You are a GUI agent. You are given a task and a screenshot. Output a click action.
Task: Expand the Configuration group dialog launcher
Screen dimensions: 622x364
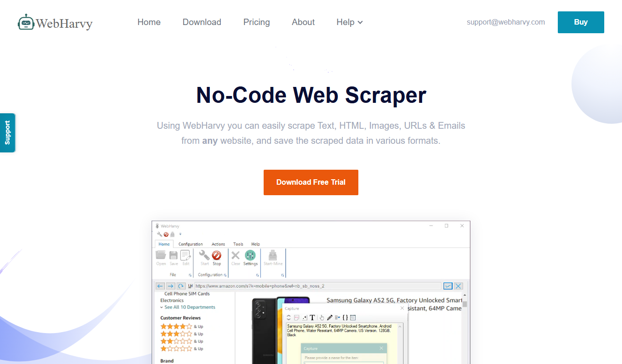coord(225,275)
